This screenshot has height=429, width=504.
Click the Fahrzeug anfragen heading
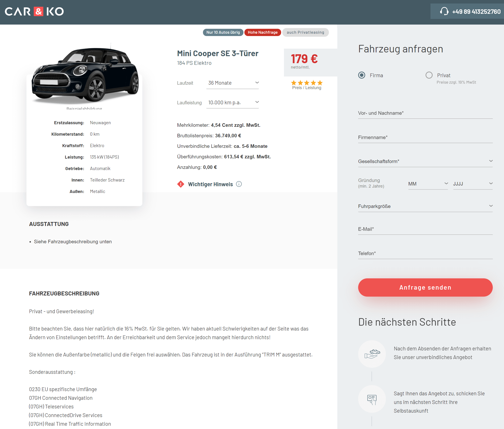[400, 49]
